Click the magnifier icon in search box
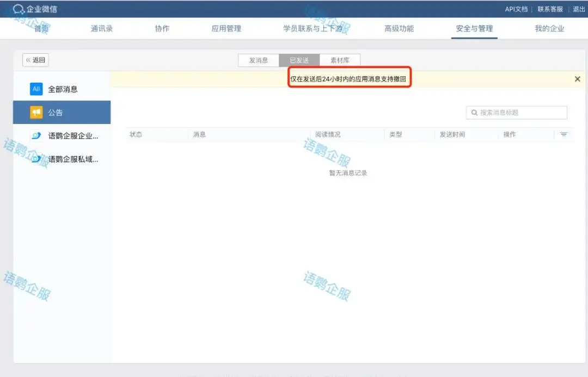 tap(474, 113)
